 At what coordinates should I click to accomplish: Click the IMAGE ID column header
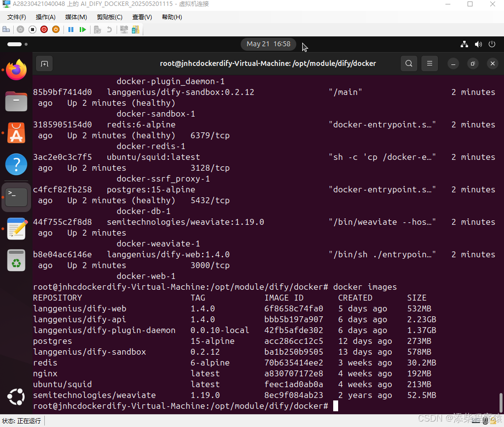(x=284, y=298)
